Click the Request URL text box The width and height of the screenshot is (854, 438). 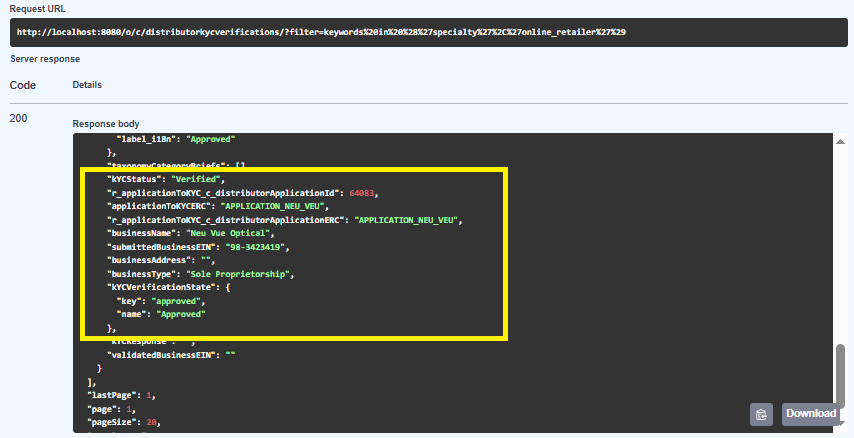[x=429, y=32]
